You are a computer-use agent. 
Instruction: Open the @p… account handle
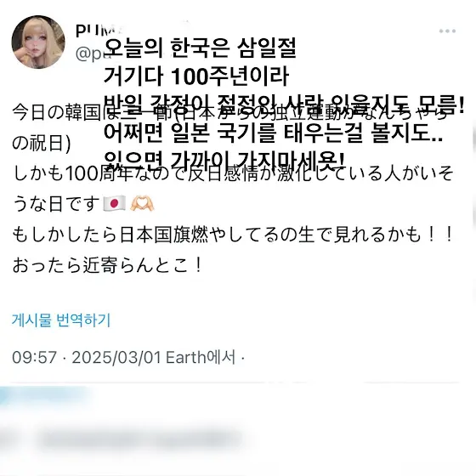pos(90,54)
